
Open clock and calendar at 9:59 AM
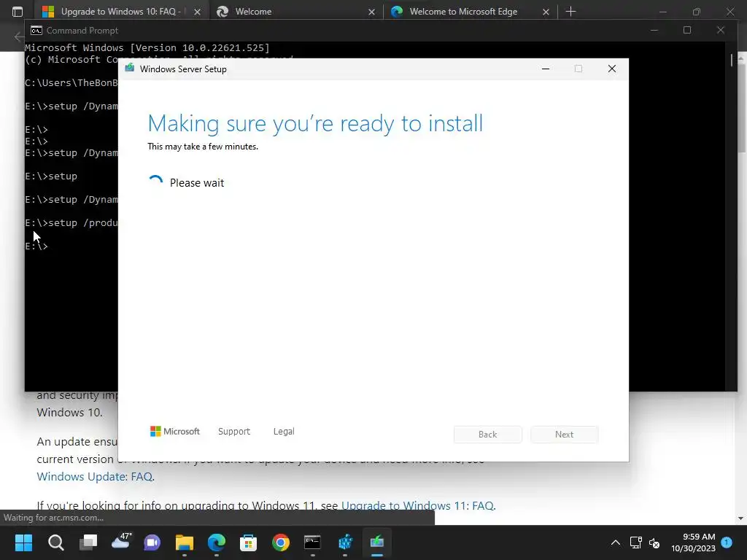pyautogui.click(x=693, y=542)
